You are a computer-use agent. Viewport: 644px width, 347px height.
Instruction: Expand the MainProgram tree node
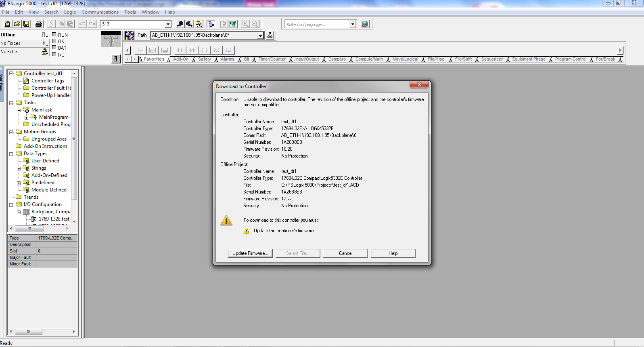pos(26,117)
